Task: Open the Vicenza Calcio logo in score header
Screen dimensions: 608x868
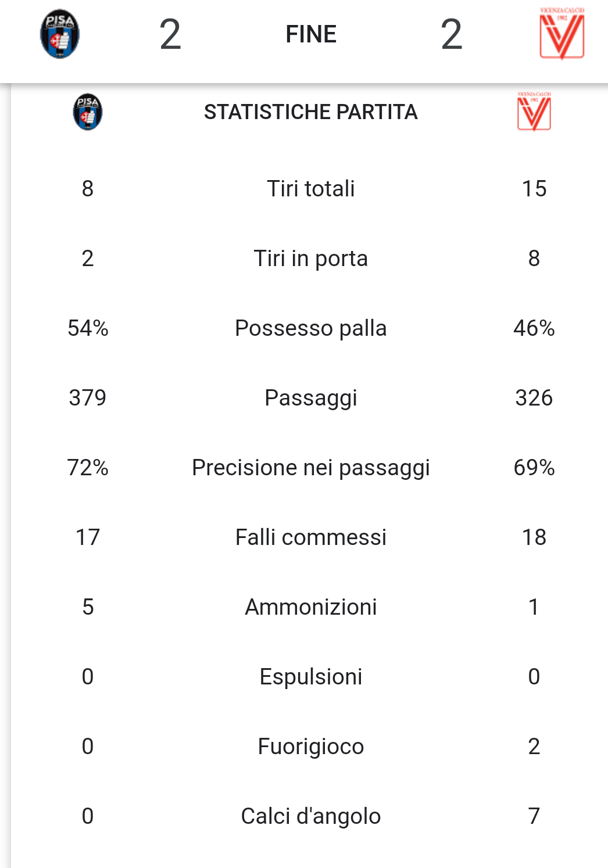Action: pos(561,34)
